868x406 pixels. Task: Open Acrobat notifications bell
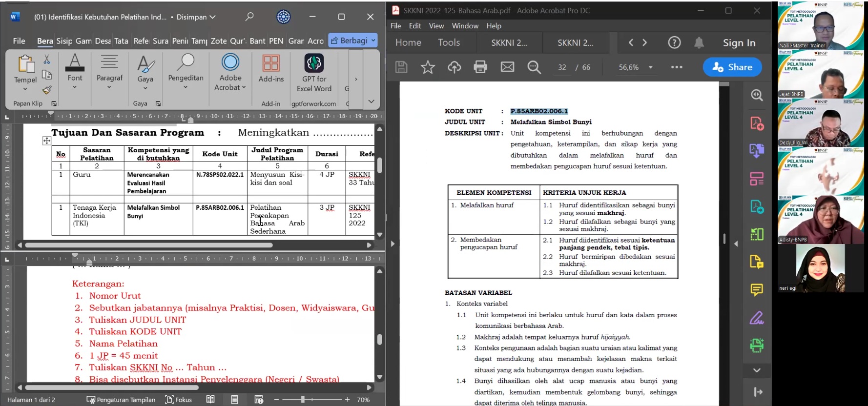[699, 43]
